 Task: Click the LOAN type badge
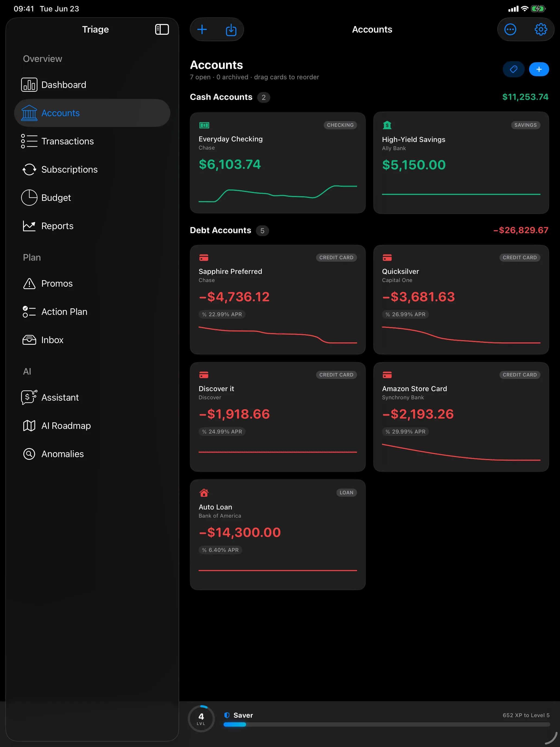click(x=346, y=492)
